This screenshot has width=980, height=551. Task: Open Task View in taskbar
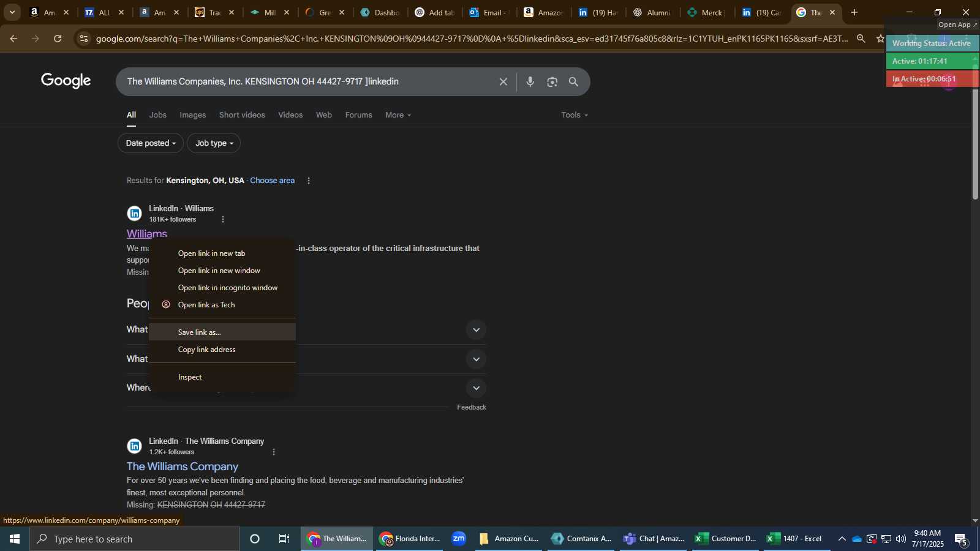(284, 539)
